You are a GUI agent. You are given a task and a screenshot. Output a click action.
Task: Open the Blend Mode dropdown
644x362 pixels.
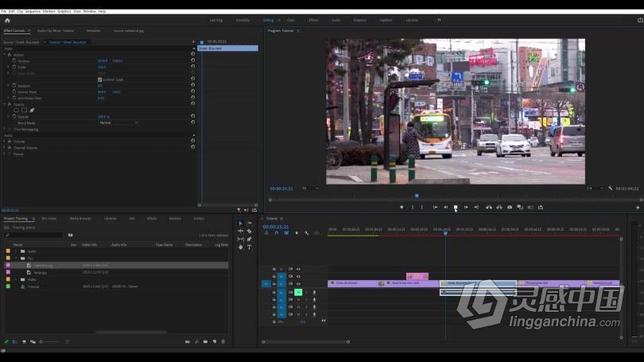[x=118, y=123]
